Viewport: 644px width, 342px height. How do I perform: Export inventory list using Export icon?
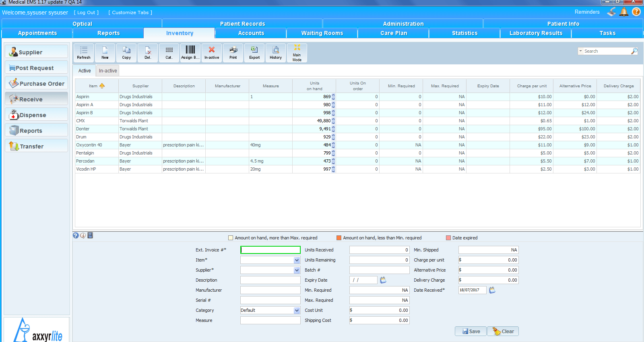tap(254, 53)
